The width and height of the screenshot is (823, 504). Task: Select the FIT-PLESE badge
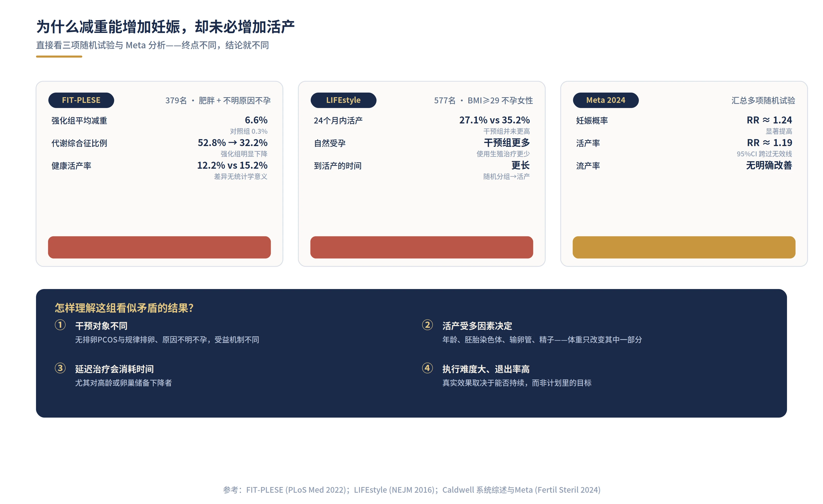tap(81, 100)
